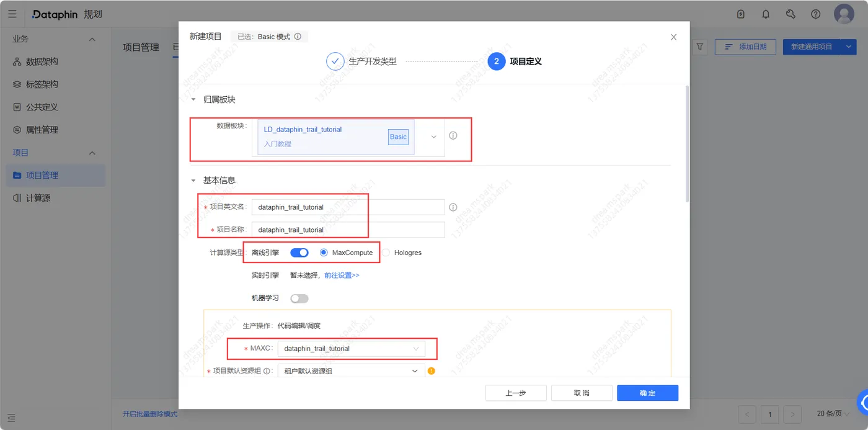Open the user avatar menu
868x430 pixels.
[x=844, y=14]
